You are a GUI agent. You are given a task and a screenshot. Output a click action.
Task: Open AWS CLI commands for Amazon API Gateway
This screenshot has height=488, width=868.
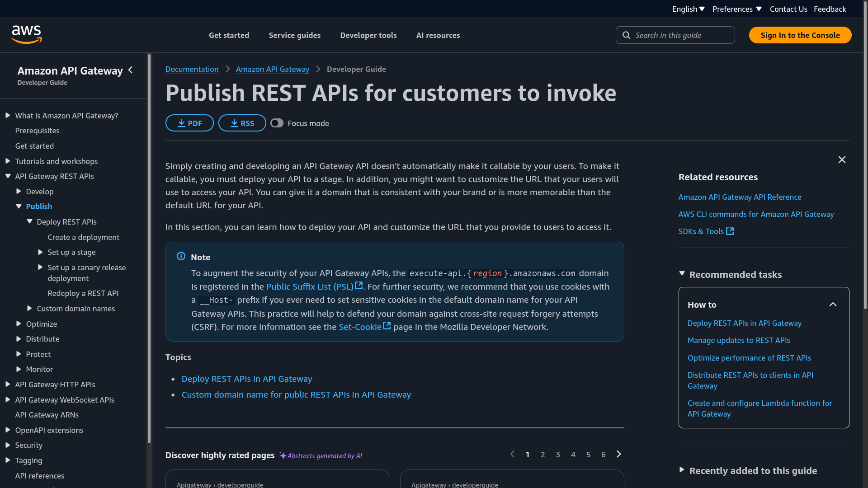pos(756,214)
